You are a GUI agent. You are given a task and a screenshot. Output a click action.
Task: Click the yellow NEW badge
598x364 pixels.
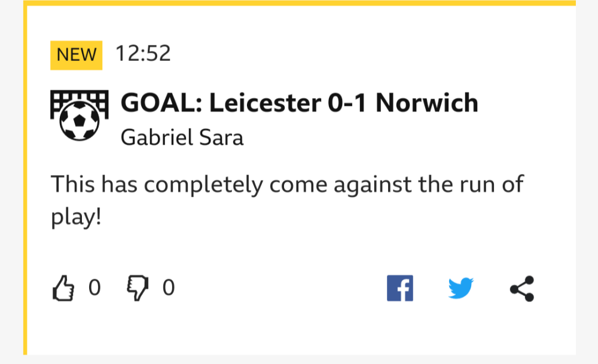click(76, 55)
